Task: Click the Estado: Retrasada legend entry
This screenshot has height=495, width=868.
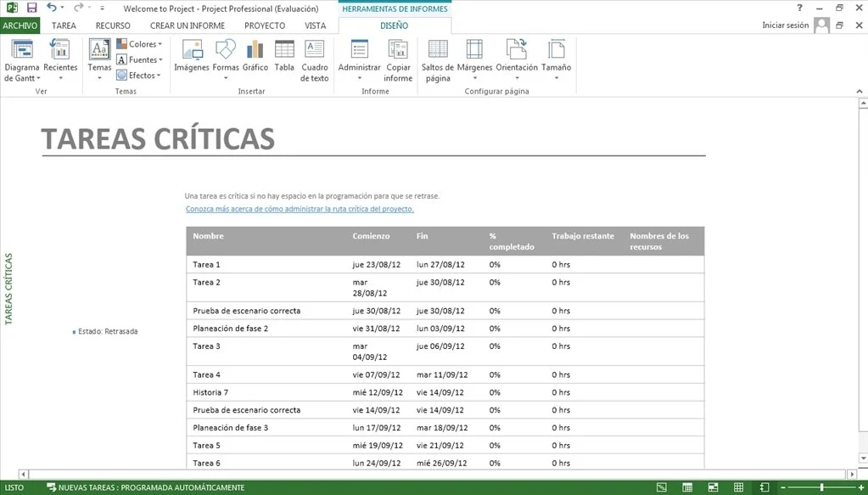Action: click(105, 331)
